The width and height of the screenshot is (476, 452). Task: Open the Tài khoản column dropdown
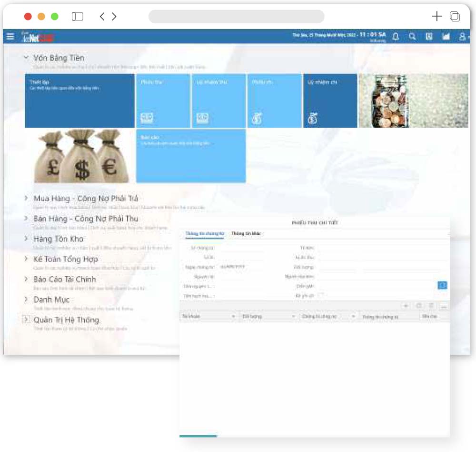click(233, 317)
